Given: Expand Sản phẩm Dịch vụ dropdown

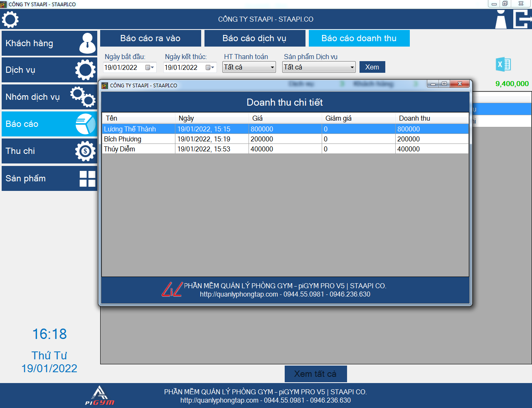Looking at the screenshot, I should [x=352, y=67].
